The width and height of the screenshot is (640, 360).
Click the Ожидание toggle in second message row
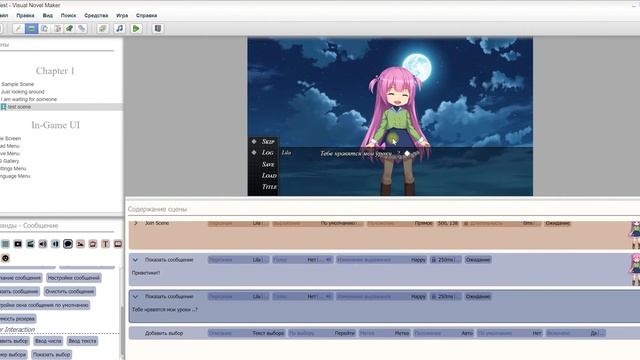478,297
